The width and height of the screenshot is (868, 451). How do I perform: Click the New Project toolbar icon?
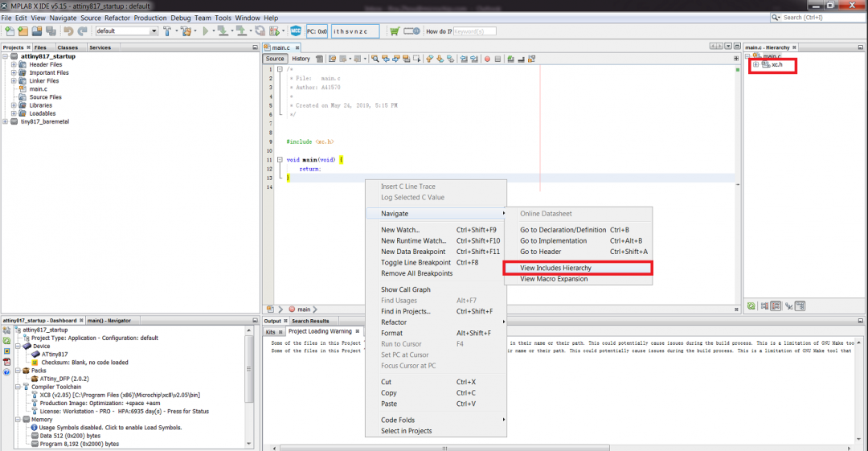coord(23,31)
